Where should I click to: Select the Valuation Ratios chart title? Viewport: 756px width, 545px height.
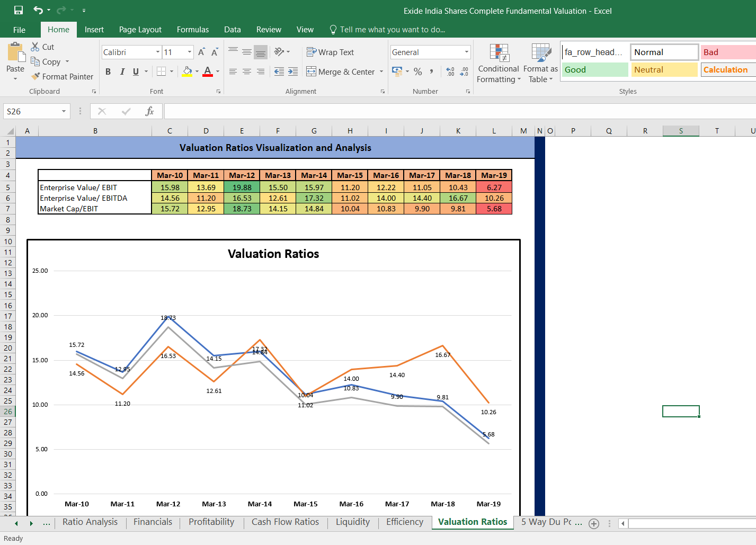tap(273, 254)
